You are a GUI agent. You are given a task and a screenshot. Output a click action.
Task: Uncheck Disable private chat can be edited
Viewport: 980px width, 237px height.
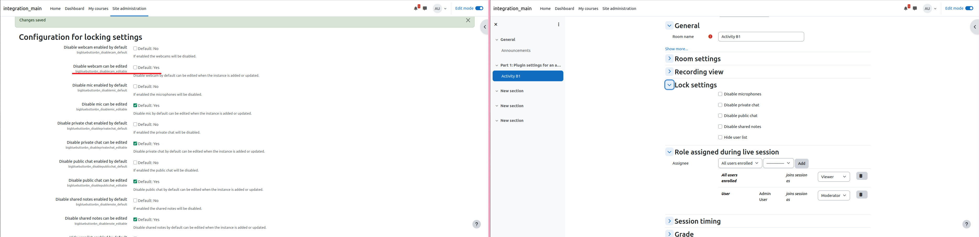pyautogui.click(x=135, y=143)
